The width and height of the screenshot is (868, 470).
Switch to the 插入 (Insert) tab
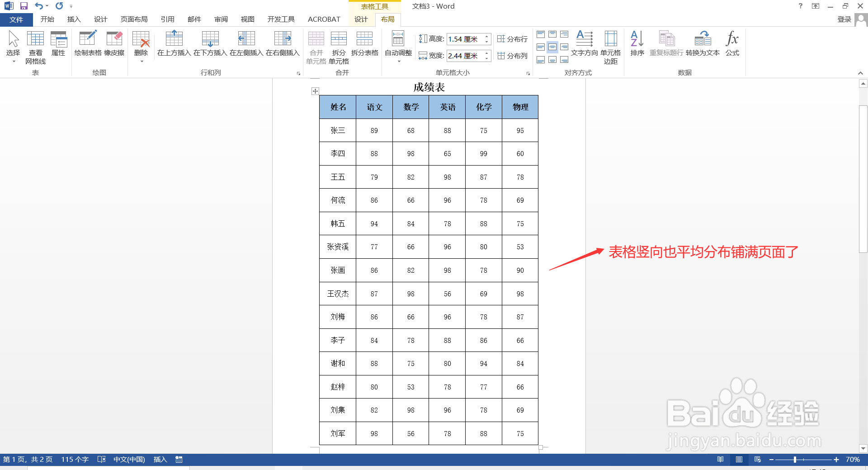pyautogui.click(x=74, y=19)
